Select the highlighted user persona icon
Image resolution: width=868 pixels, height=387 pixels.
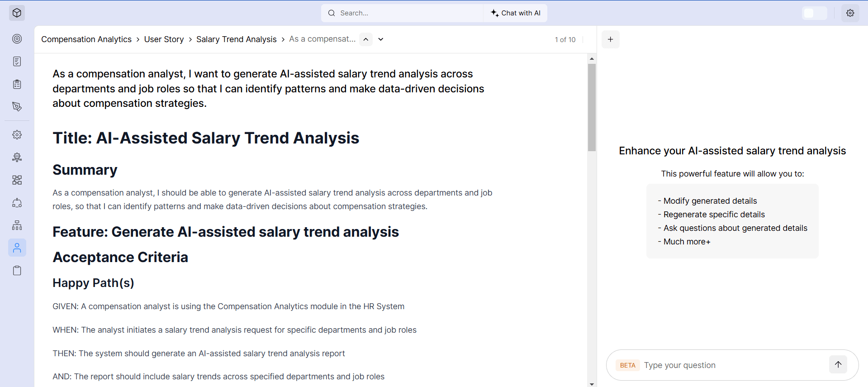coord(17,248)
